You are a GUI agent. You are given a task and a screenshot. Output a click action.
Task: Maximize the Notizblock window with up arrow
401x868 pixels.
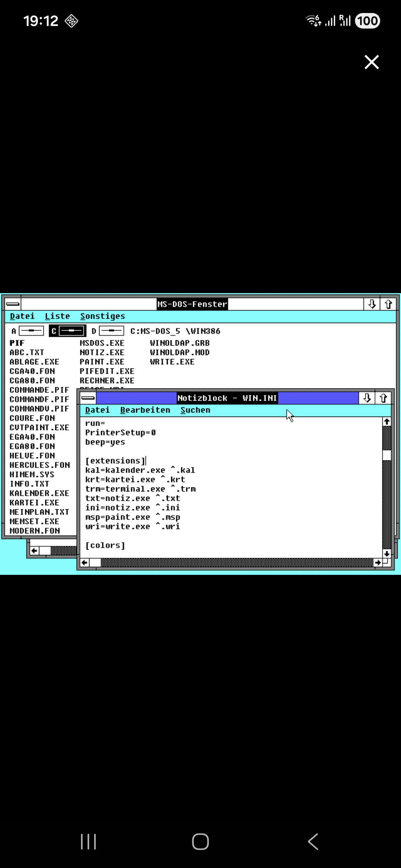click(x=383, y=398)
